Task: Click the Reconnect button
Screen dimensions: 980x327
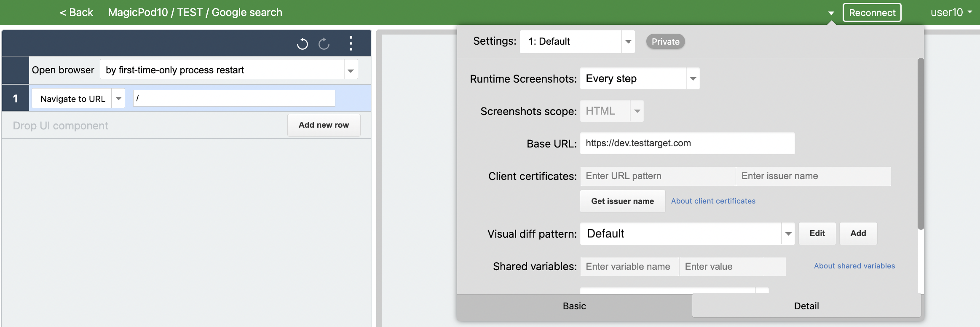Action: 872,13
